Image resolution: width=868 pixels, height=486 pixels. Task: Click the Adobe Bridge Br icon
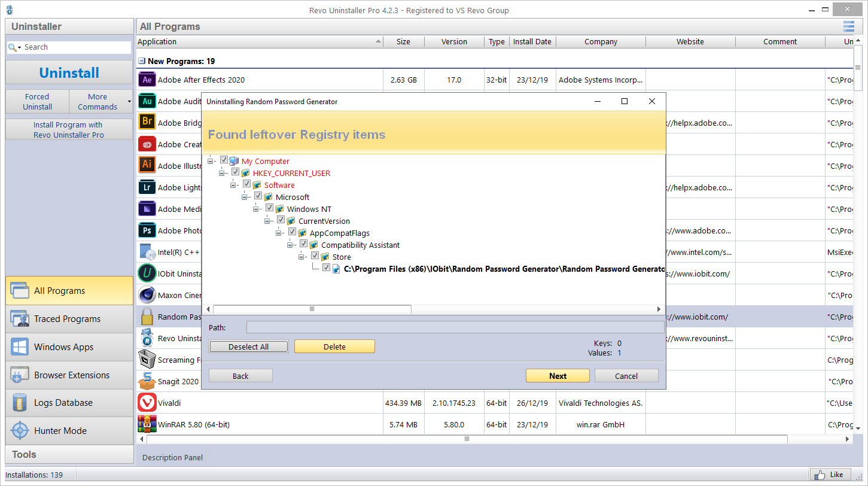(x=147, y=123)
